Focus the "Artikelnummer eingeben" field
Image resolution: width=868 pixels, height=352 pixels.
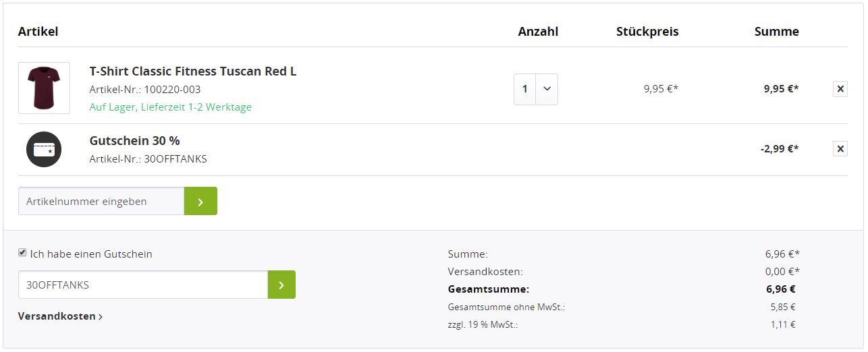tap(101, 201)
